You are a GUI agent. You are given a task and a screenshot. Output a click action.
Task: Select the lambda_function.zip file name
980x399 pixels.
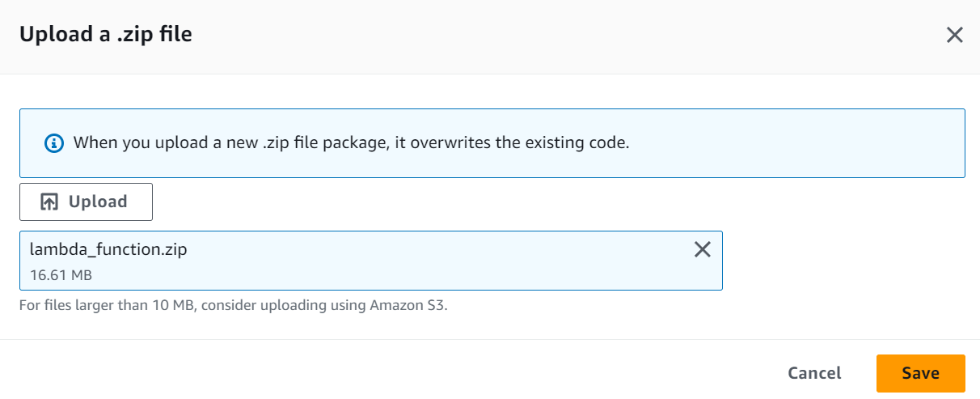tap(108, 249)
